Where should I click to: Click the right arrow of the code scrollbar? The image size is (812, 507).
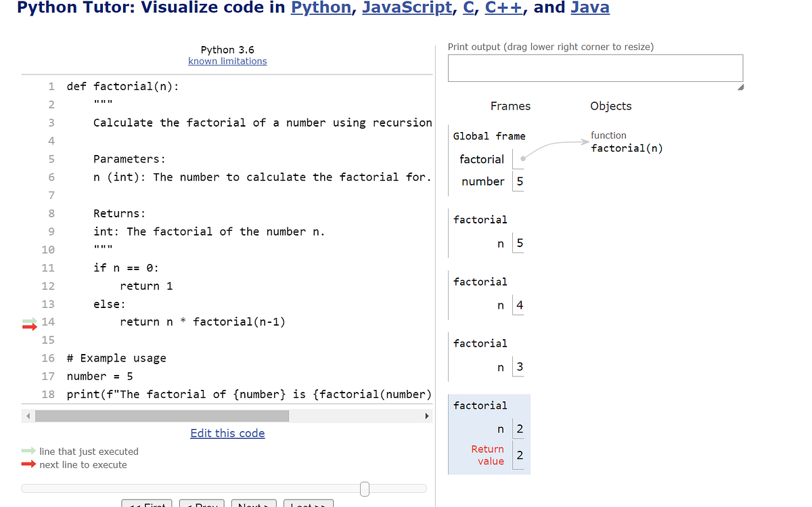[428, 415]
